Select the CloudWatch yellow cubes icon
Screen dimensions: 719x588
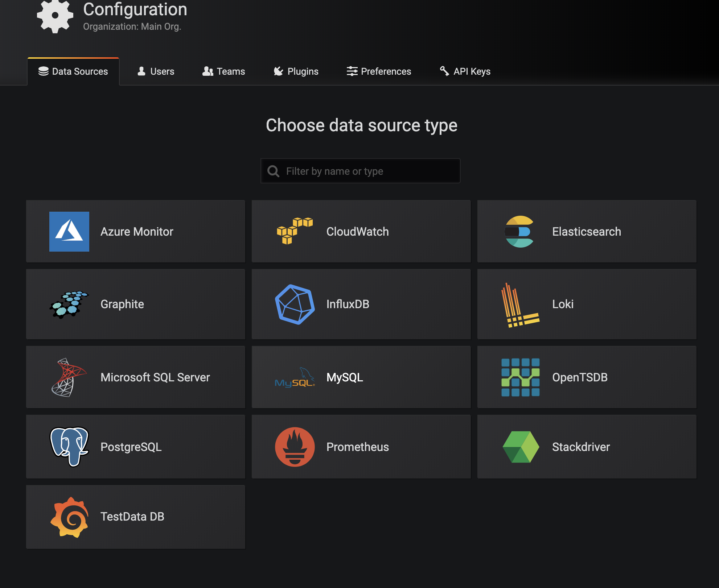pos(295,231)
